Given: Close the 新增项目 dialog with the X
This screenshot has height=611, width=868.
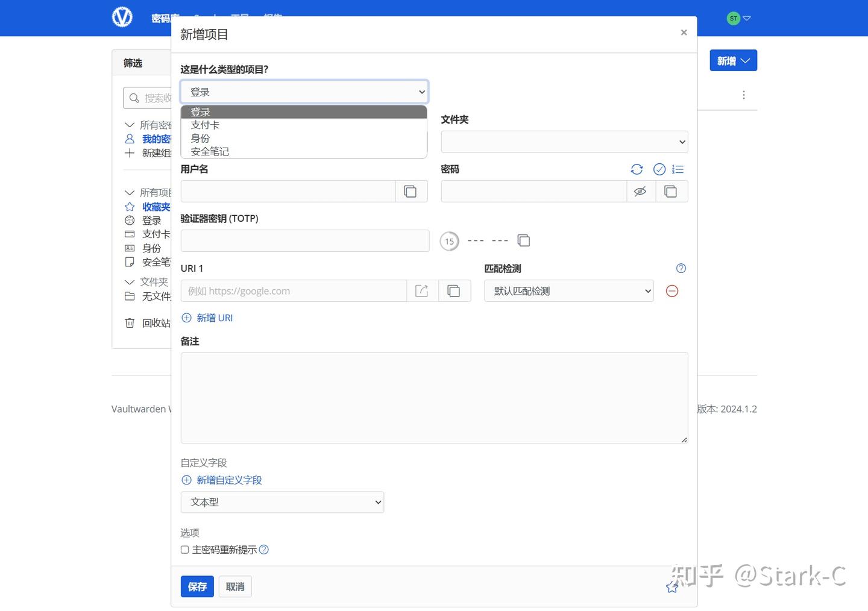Looking at the screenshot, I should click(684, 33).
